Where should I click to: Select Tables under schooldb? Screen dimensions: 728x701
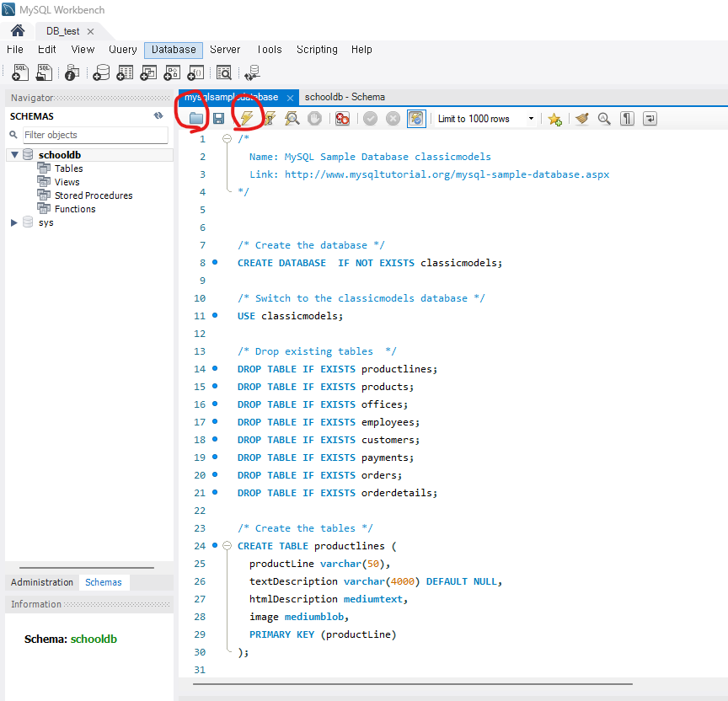69,169
